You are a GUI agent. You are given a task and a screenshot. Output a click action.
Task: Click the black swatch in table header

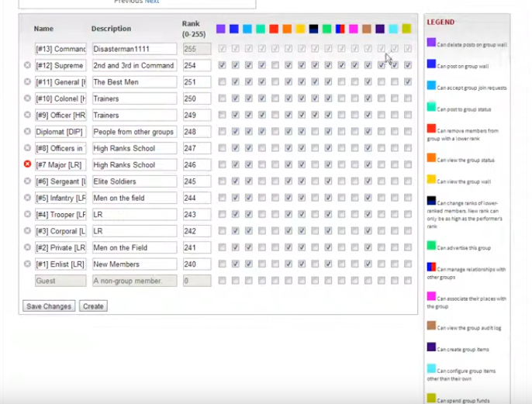tap(313, 29)
